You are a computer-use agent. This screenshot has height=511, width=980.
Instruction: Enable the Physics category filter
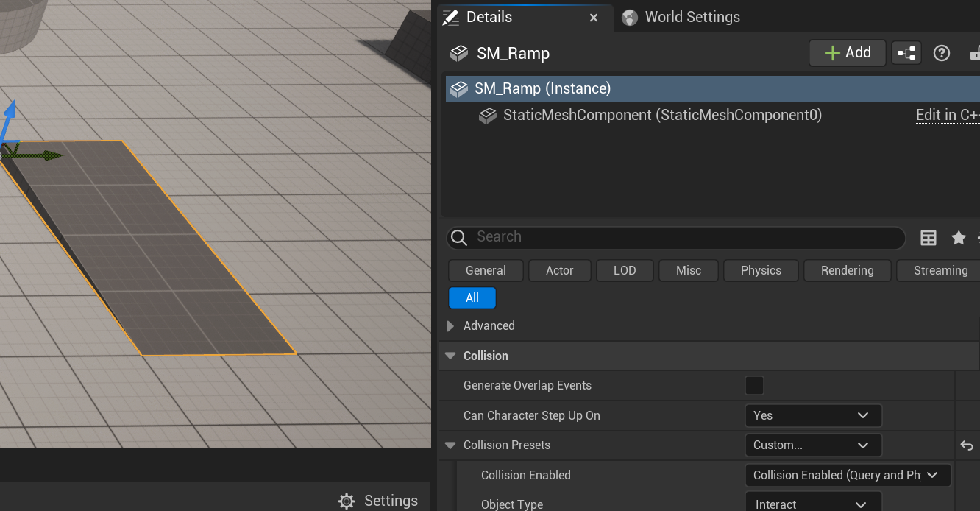click(x=761, y=270)
